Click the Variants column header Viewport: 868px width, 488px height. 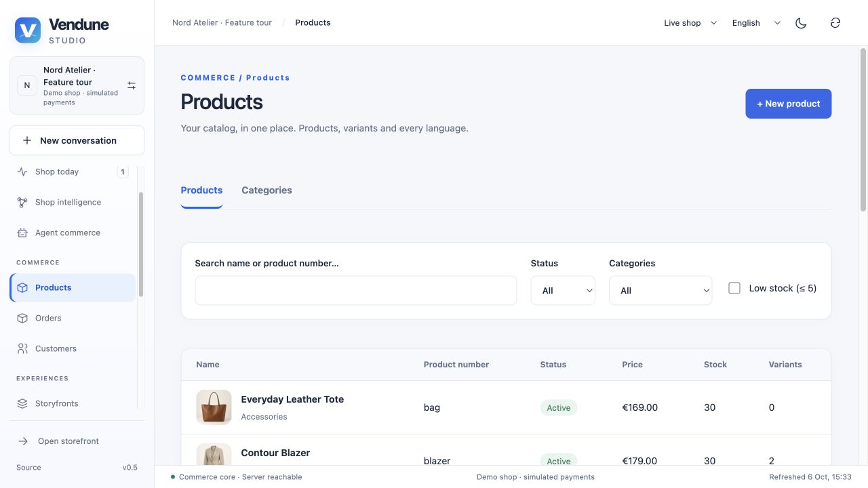785,365
